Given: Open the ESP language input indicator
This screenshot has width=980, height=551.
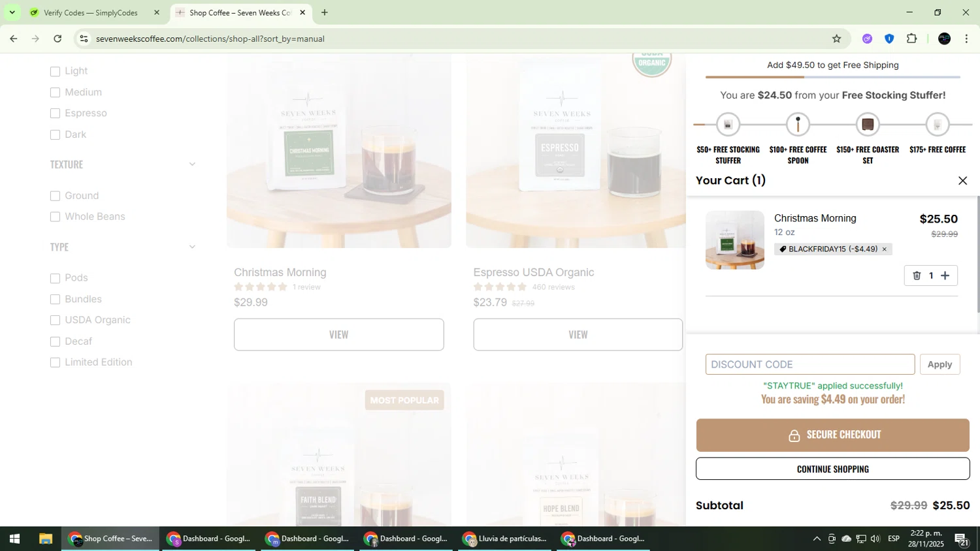Looking at the screenshot, I should tap(894, 539).
